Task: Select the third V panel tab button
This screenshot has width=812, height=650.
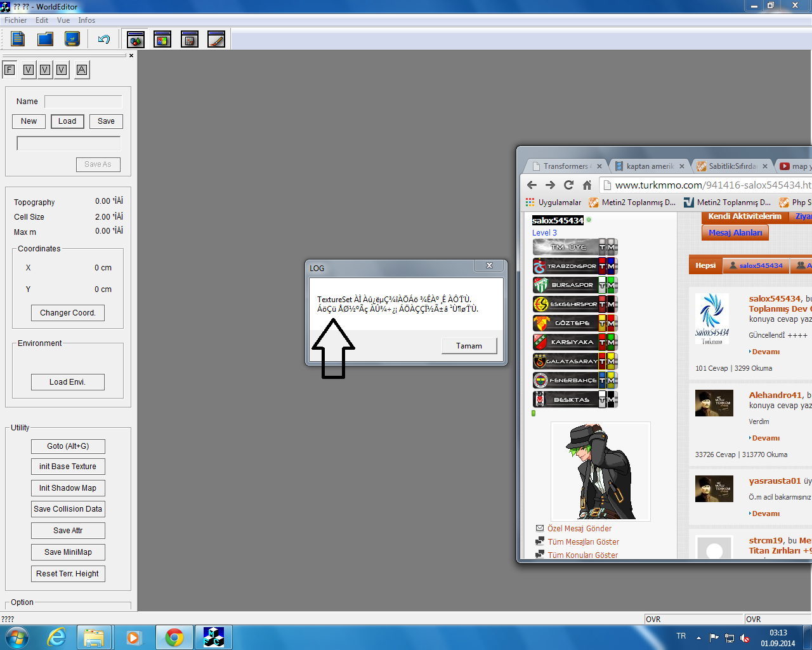Action: coord(62,70)
